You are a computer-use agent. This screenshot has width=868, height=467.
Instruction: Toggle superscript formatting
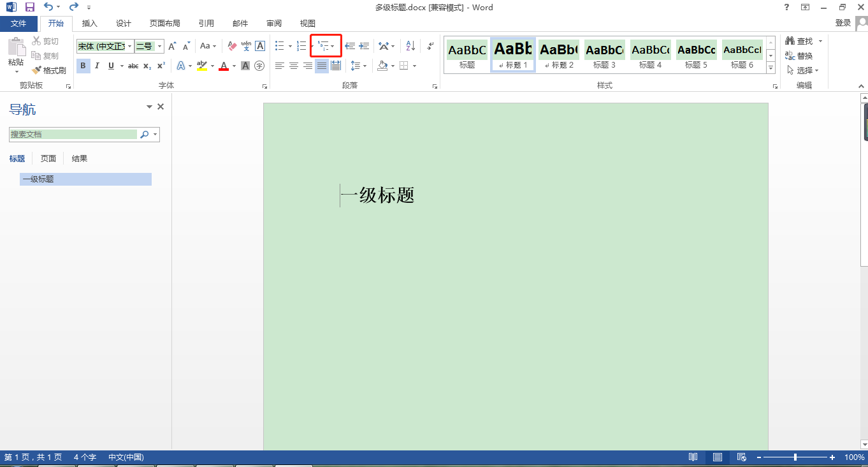[x=161, y=66]
